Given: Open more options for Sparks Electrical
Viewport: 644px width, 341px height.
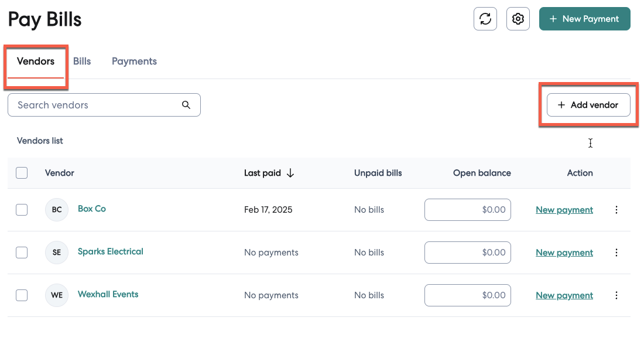Looking at the screenshot, I should click(616, 253).
